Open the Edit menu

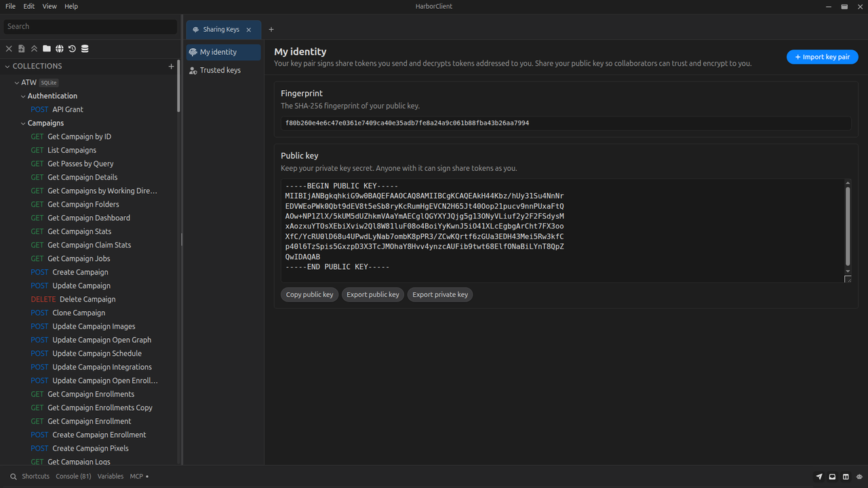[x=29, y=6]
